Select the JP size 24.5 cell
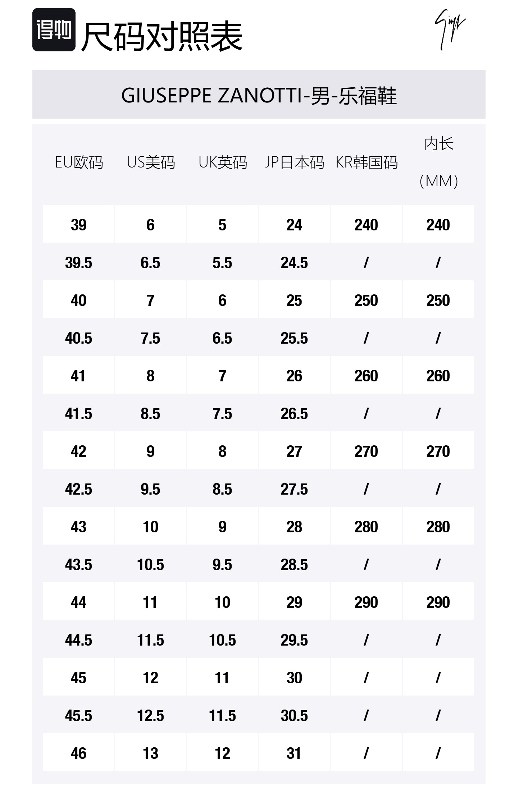The image size is (519, 812). pos(294,263)
